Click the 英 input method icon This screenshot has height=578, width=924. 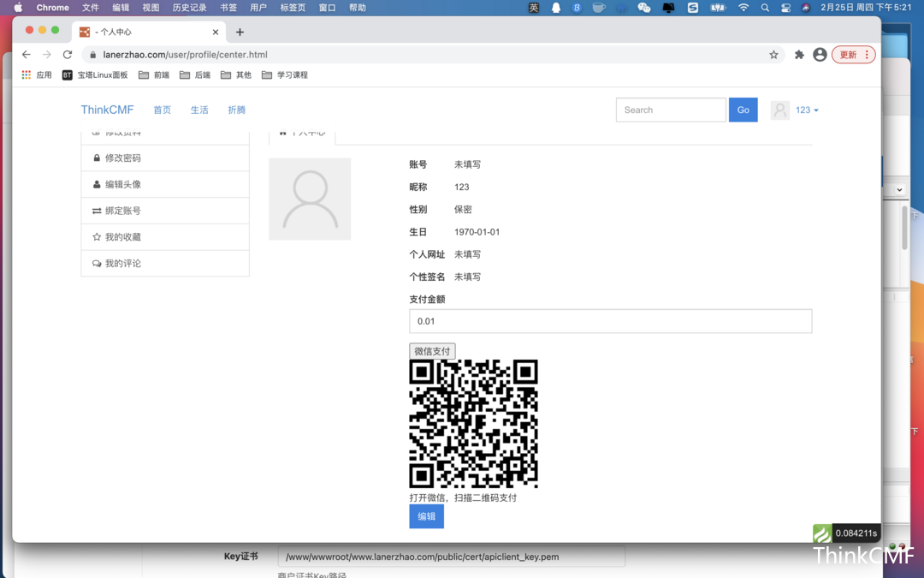[x=533, y=8]
